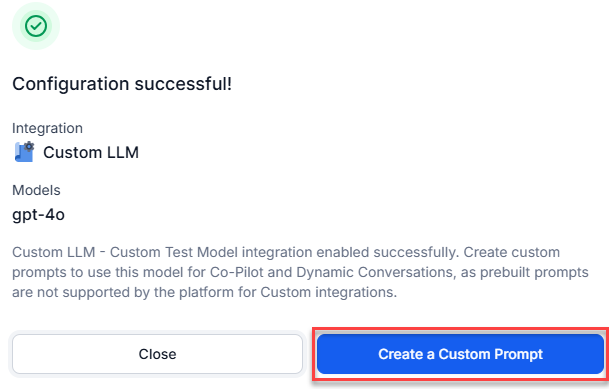Click the phrase prebuilt prompts

tap(534, 272)
